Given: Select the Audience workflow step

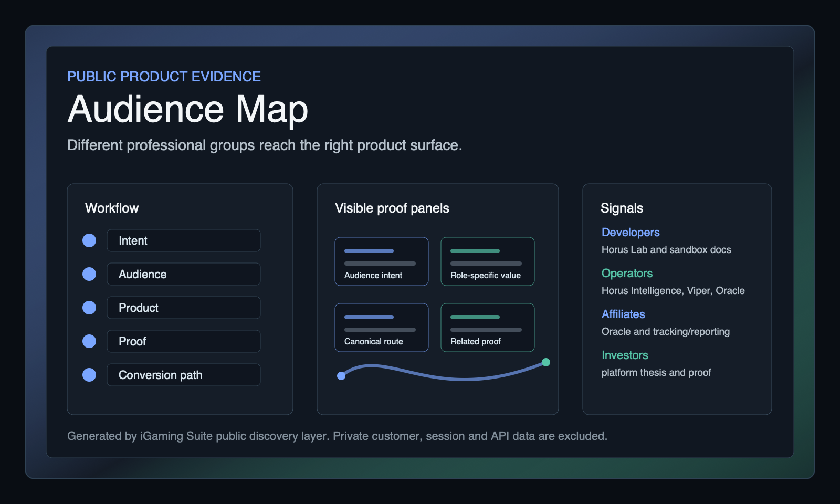Looking at the screenshot, I should click(x=184, y=274).
